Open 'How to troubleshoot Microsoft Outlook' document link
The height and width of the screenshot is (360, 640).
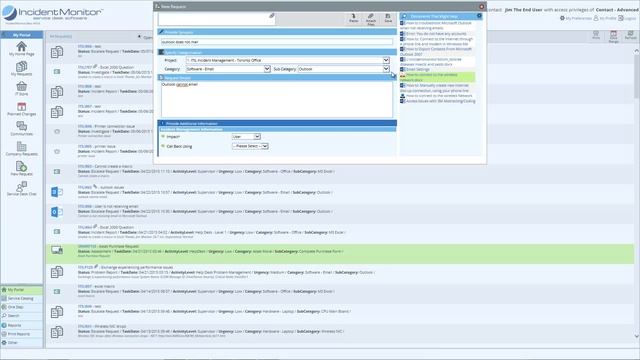click(436, 25)
